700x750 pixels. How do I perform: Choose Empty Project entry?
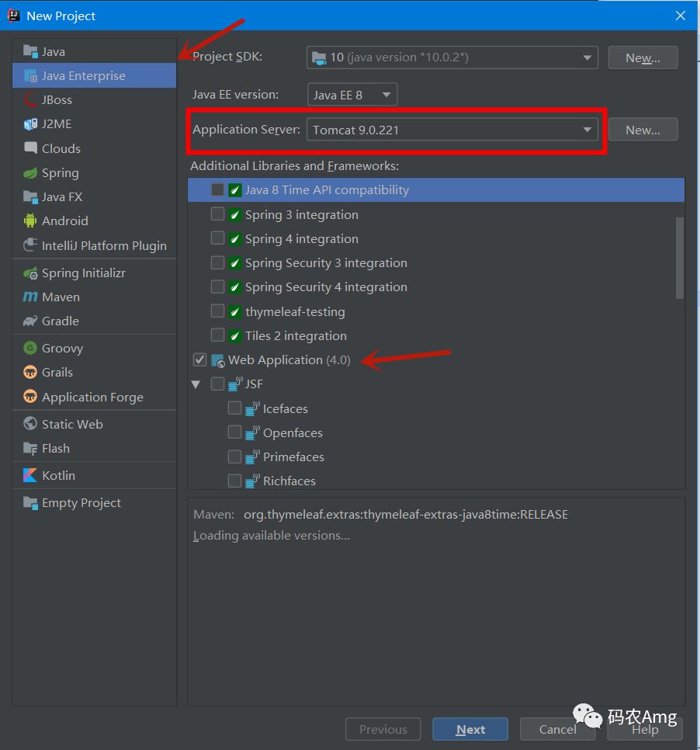coord(94,502)
